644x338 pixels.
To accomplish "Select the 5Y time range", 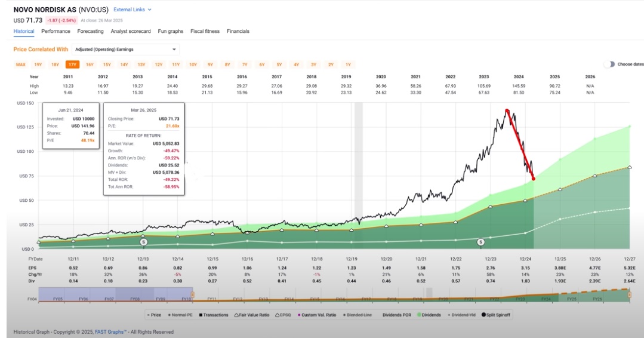I will tap(279, 64).
